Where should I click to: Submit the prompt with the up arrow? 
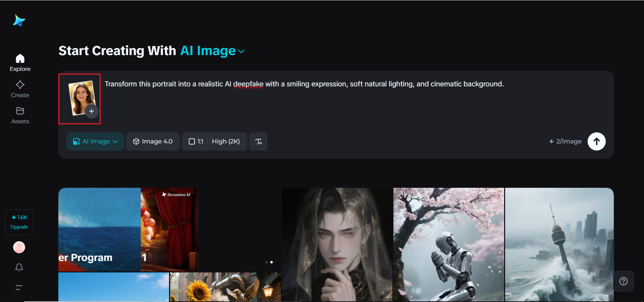(x=596, y=141)
